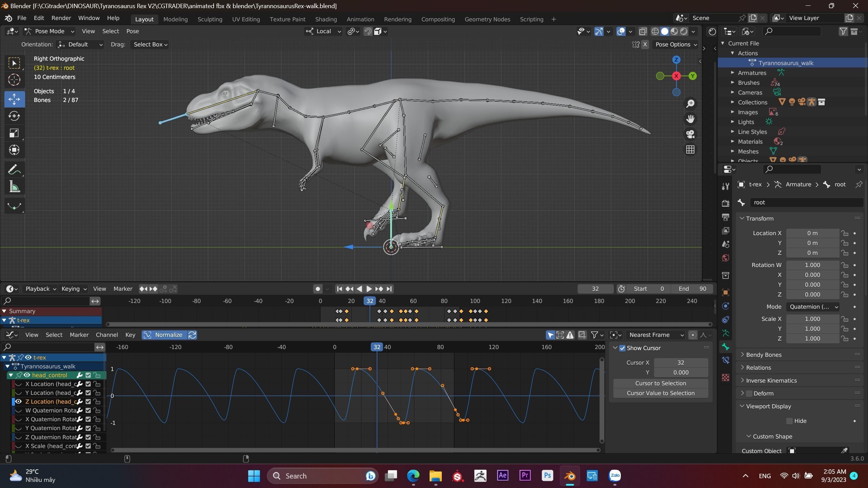Activate the Transform tool
This screenshot has height=488, width=868.
tap(14, 150)
